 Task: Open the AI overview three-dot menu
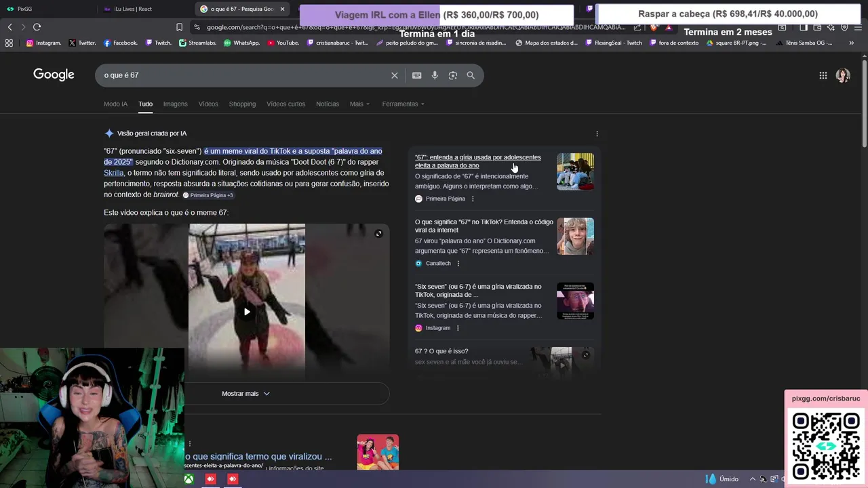click(x=597, y=134)
